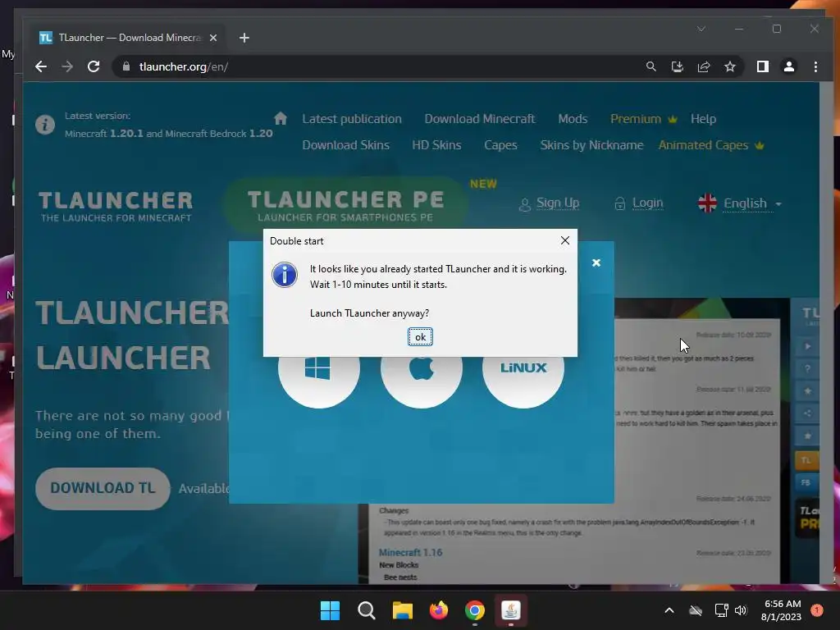Image resolution: width=840 pixels, height=630 pixels.
Task: Click the info icon beside Latest version
Action: (x=45, y=125)
